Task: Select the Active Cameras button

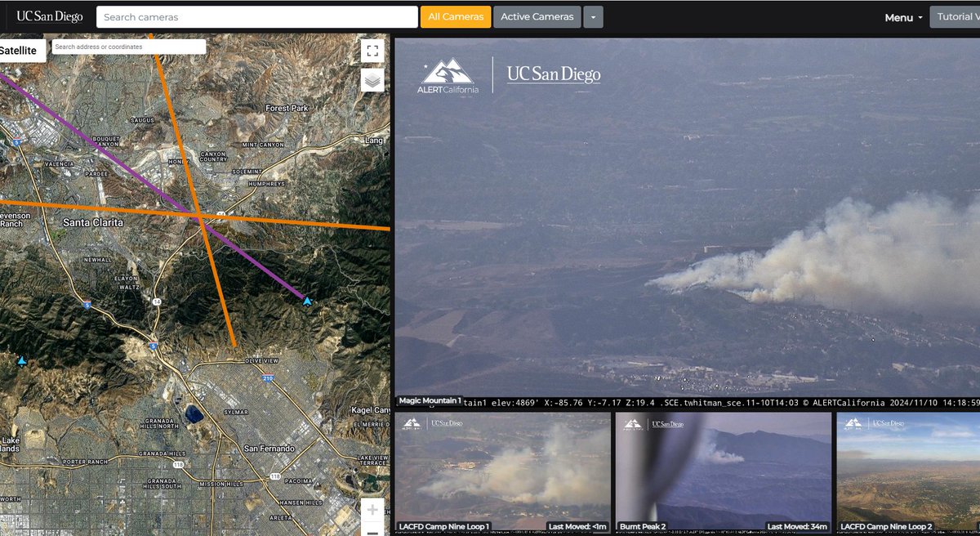Action: coord(537,17)
